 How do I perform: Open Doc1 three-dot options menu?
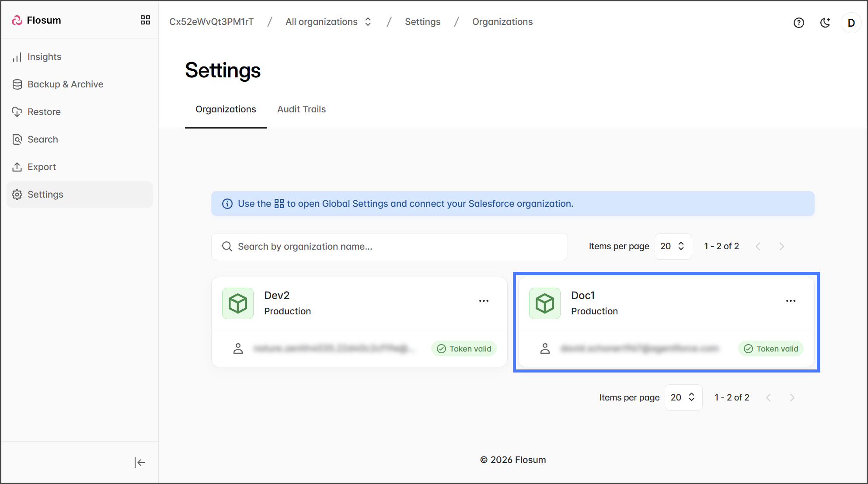[791, 301]
